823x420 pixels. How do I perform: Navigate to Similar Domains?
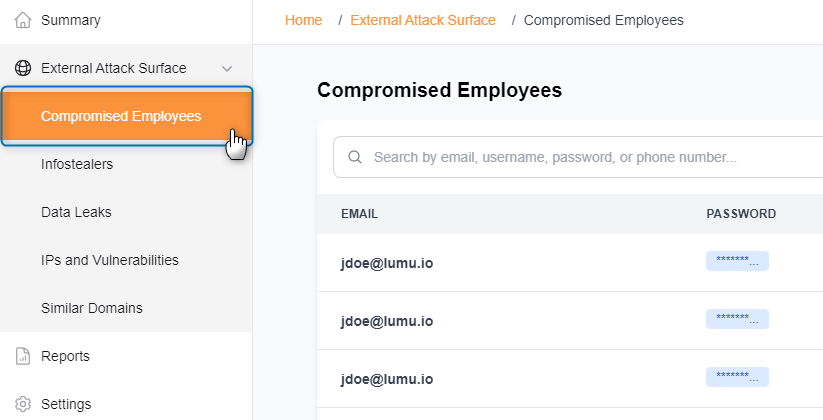[92, 308]
